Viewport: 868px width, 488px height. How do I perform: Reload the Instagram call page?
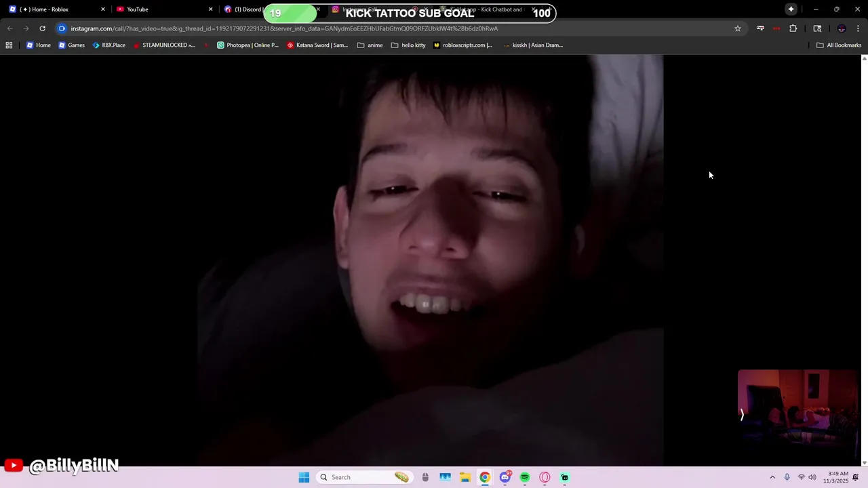[42, 28]
